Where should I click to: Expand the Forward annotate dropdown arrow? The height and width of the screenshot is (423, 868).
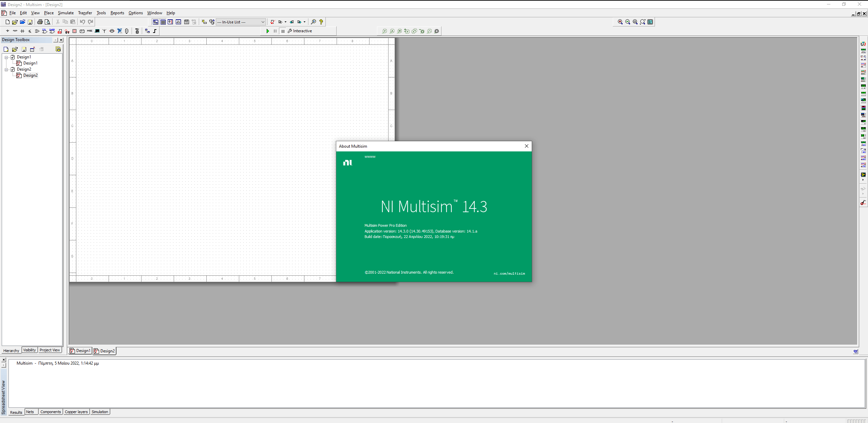304,22
